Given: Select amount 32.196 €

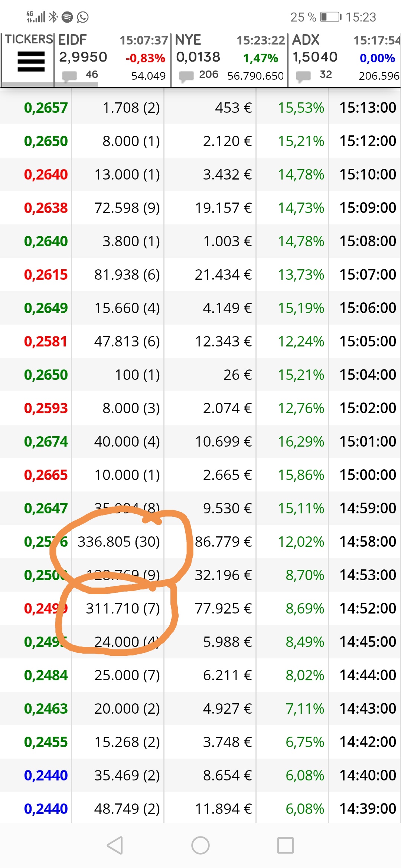Looking at the screenshot, I should coord(224,575).
